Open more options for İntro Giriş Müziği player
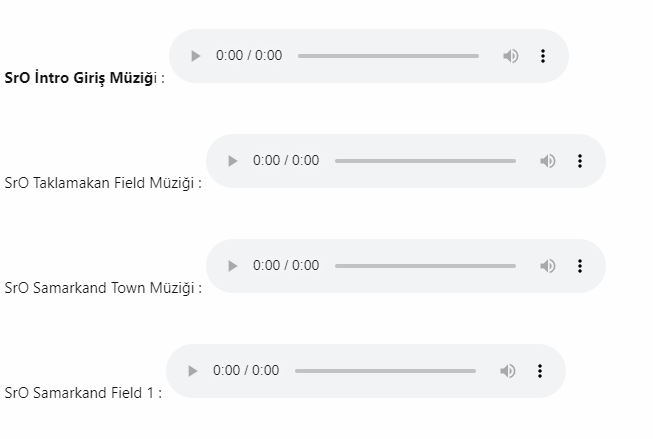Screen dimensions: 653x439 [543, 56]
